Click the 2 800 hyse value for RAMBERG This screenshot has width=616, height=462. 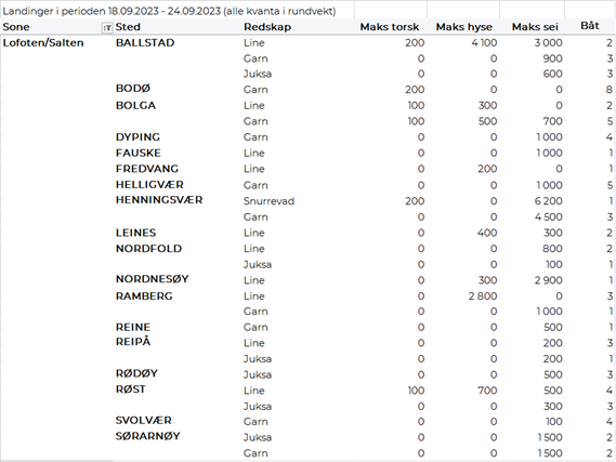point(482,296)
